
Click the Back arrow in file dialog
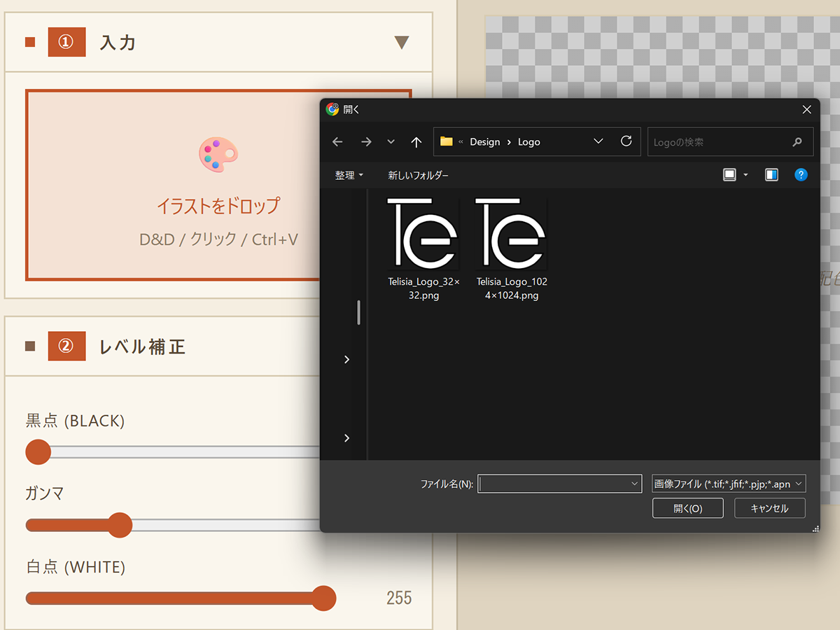pos(337,142)
